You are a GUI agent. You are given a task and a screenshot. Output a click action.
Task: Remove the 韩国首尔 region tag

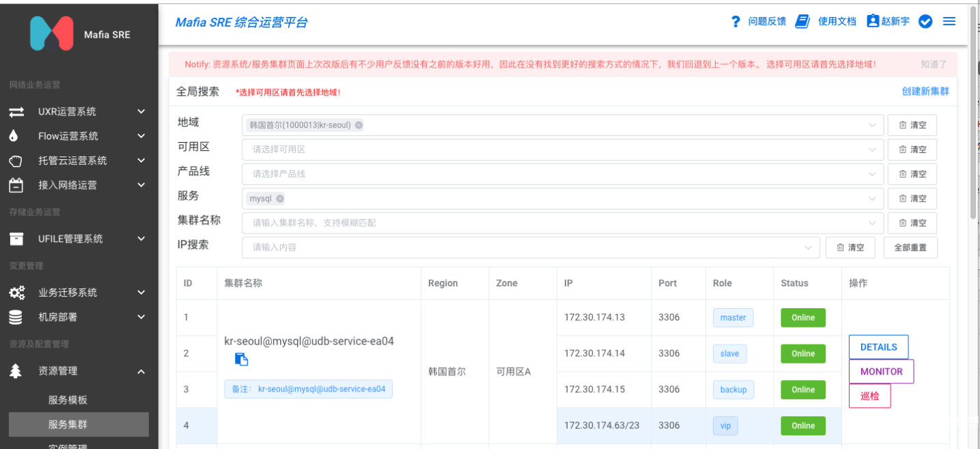point(359,125)
